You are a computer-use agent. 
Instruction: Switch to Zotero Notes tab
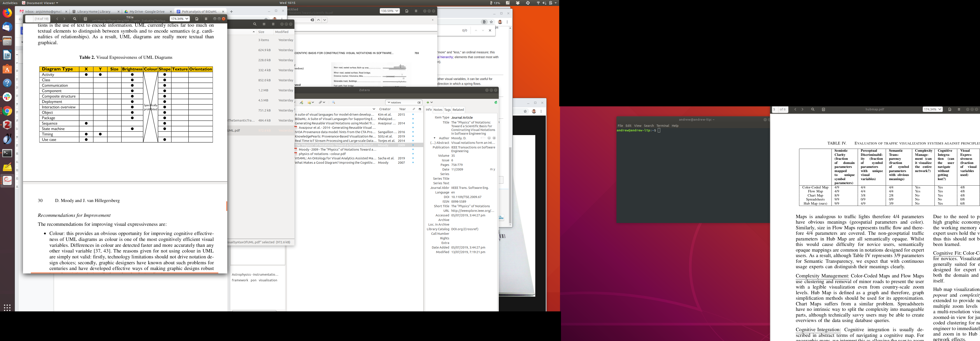tap(438, 110)
